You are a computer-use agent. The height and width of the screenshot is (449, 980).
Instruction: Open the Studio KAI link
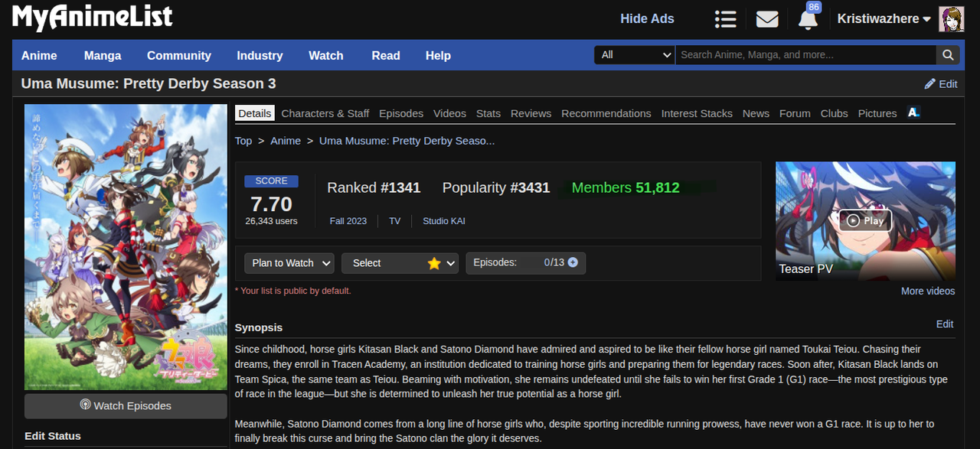coord(444,221)
